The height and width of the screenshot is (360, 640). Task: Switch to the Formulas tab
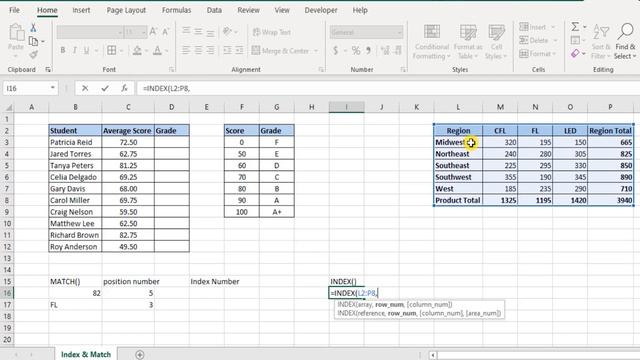tap(176, 10)
